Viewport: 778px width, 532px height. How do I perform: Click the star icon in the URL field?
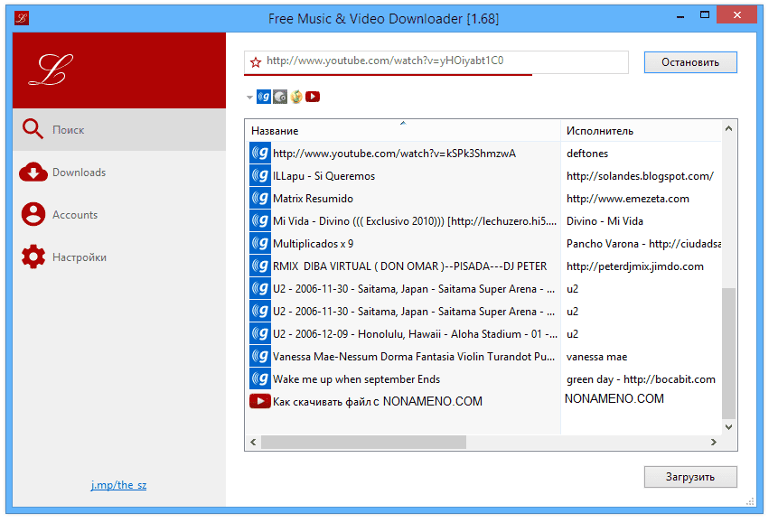[256, 62]
